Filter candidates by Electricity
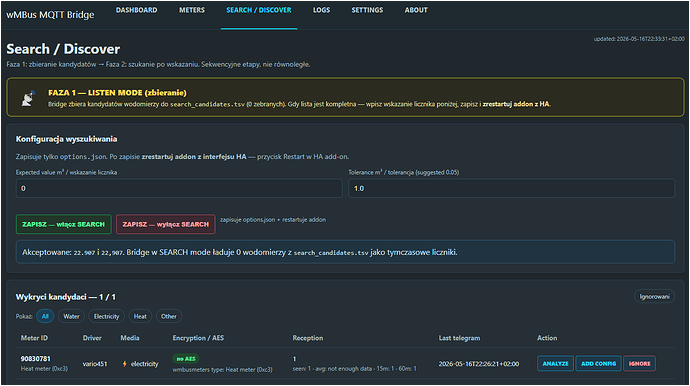Image resolution: width=690 pixels, height=386 pixels. click(x=106, y=316)
